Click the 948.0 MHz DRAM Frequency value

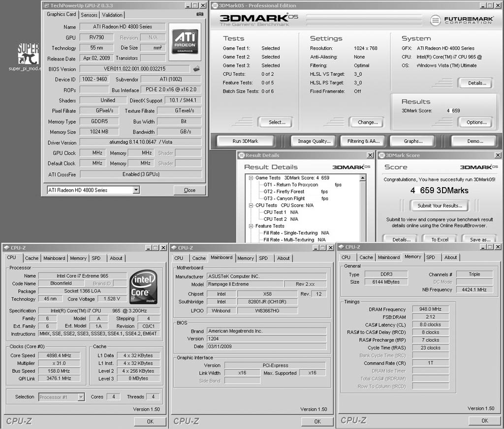(430, 309)
